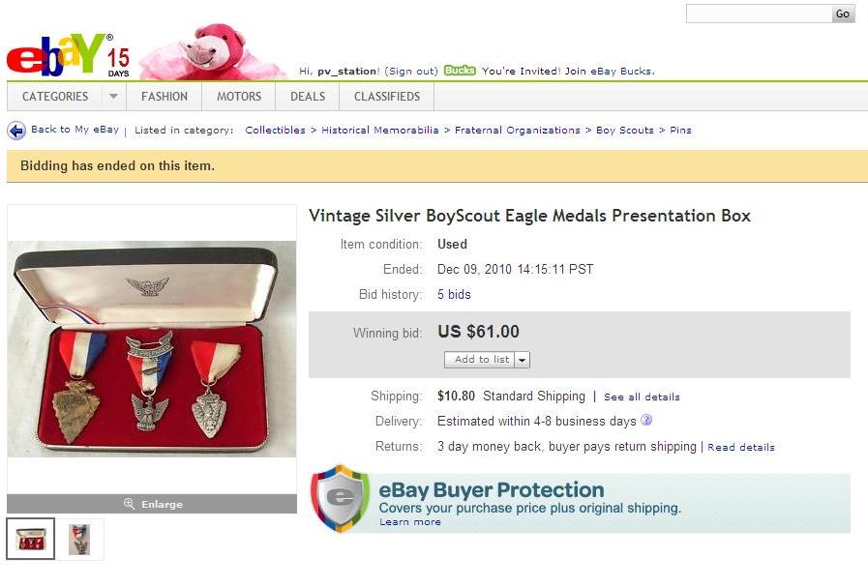Open the Add to list dropdown arrow

[x=523, y=360]
